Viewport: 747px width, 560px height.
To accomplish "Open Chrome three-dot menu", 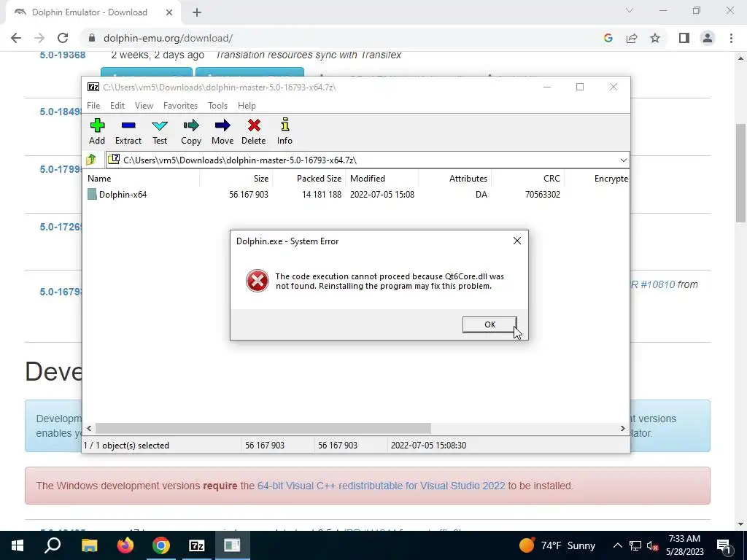I will tap(731, 38).
